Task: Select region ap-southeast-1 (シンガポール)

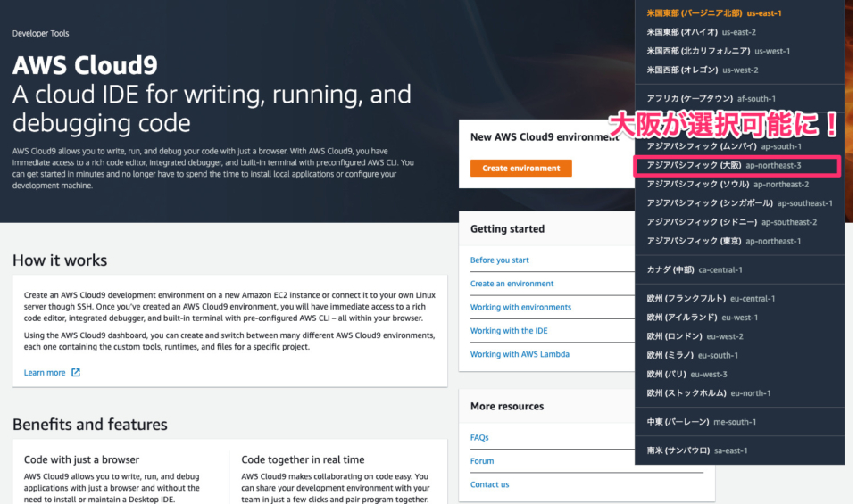Action: [x=739, y=203]
